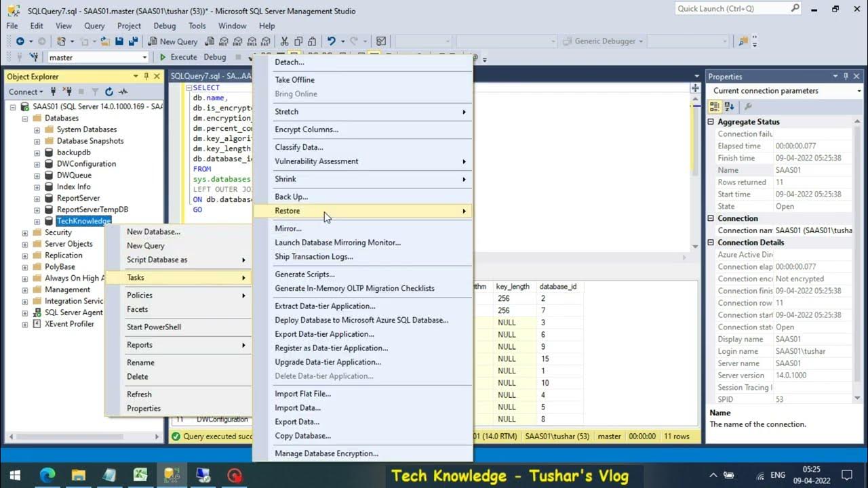Click the editor split-window icon
Image resolution: width=868 pixels, height=488 pixels.
[x=695, y=88]
